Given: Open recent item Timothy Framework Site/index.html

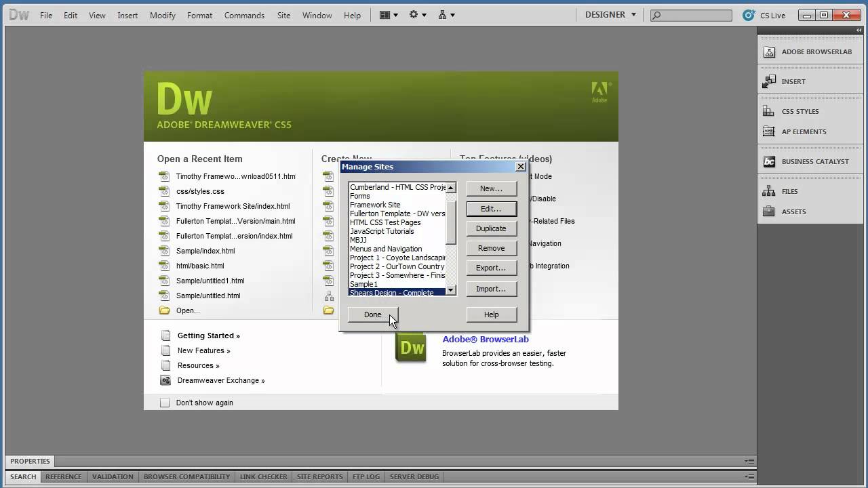Looking at the screenshot, I should (233, 206).
